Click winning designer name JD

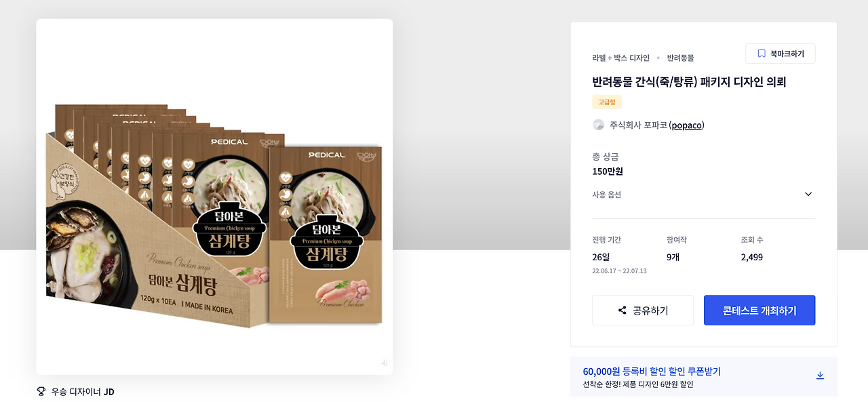[x=109, y=392]
